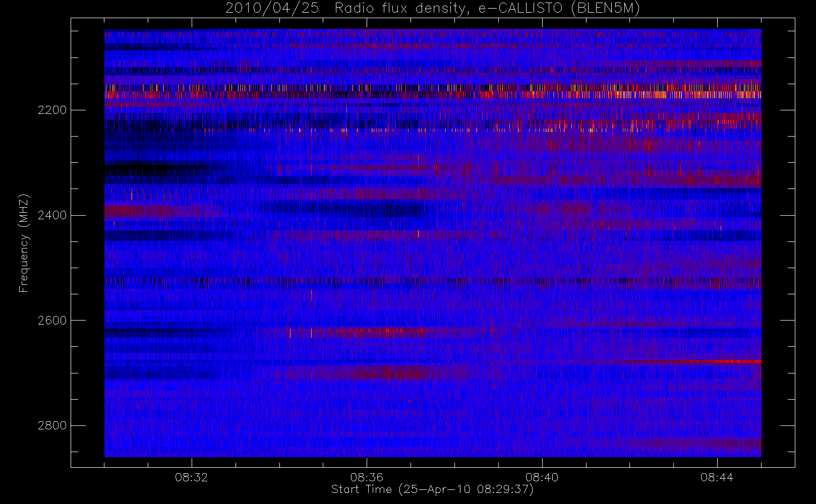Image resolution: width=816 pixels, height=504 pixels.
Task: Click the 2800 frequency tick label
Action: pos(52,425)
